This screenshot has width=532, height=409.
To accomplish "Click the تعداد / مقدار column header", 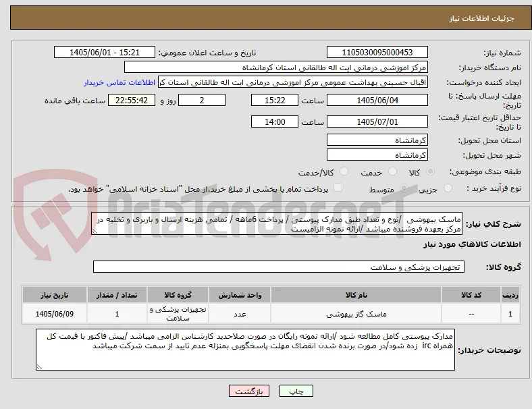I will [117, 295].
